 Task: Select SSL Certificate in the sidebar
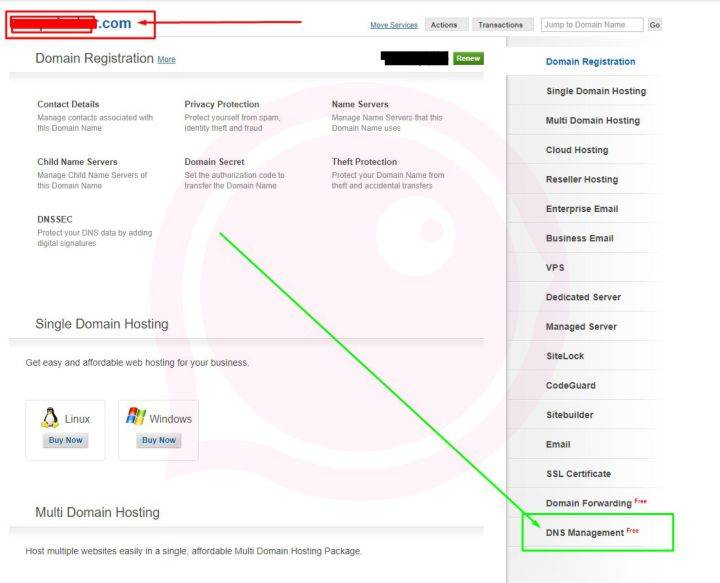[578, 474]
